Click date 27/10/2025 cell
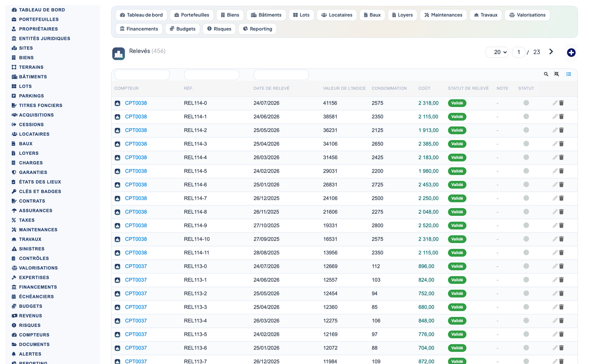Viewport: 589px width, 364px height. [x=267, y=226]
